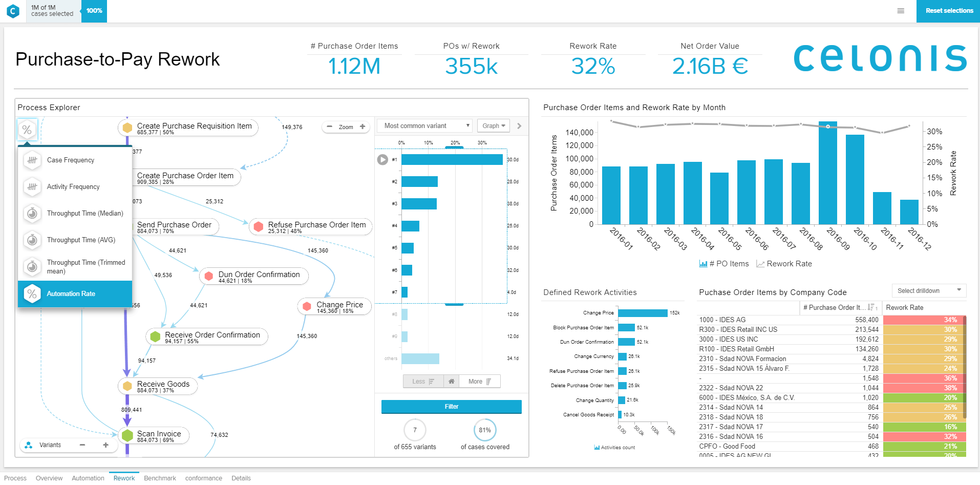Click the sort icon on # Purchase Order Items column
The width and height of the screenshot is (980, 485).
872,307
